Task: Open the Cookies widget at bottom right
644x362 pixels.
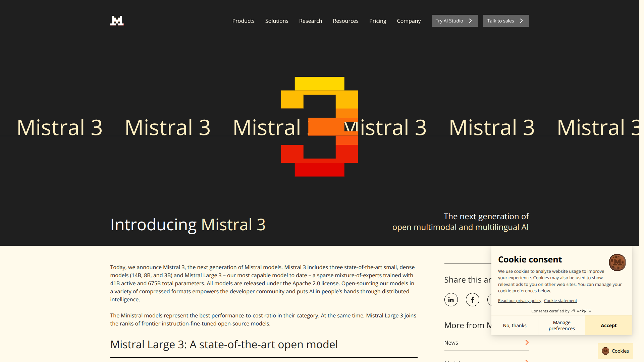Action: 615,351
